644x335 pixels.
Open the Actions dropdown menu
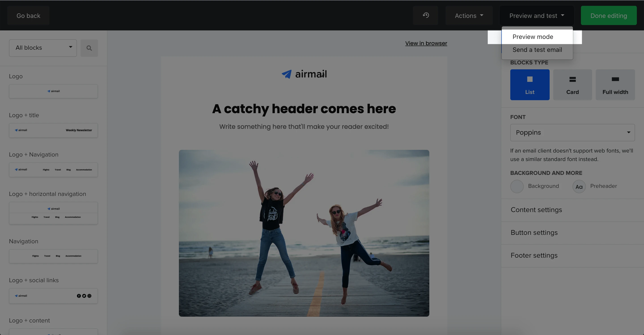point(469,16)
